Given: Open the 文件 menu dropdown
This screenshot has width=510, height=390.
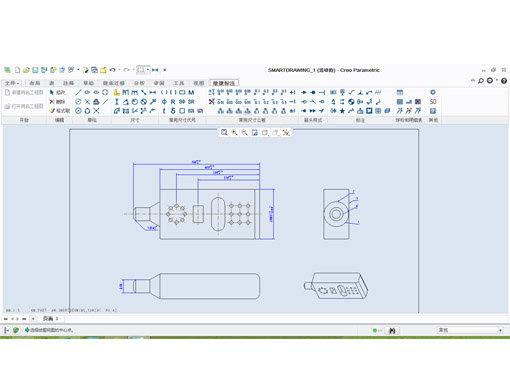Looking at the screenshot, I should tap(12, 83).
